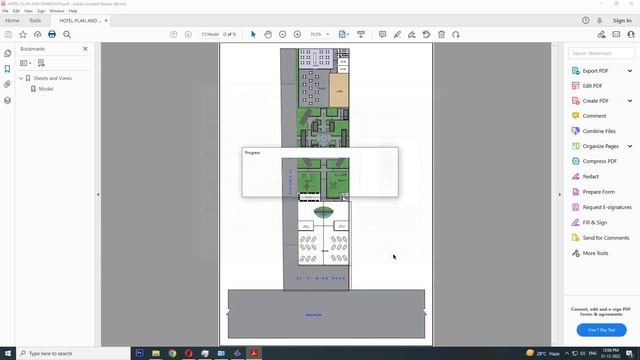The image size is (640, 360).
Task: Add a comment sticky note
Action: point(382,35)
